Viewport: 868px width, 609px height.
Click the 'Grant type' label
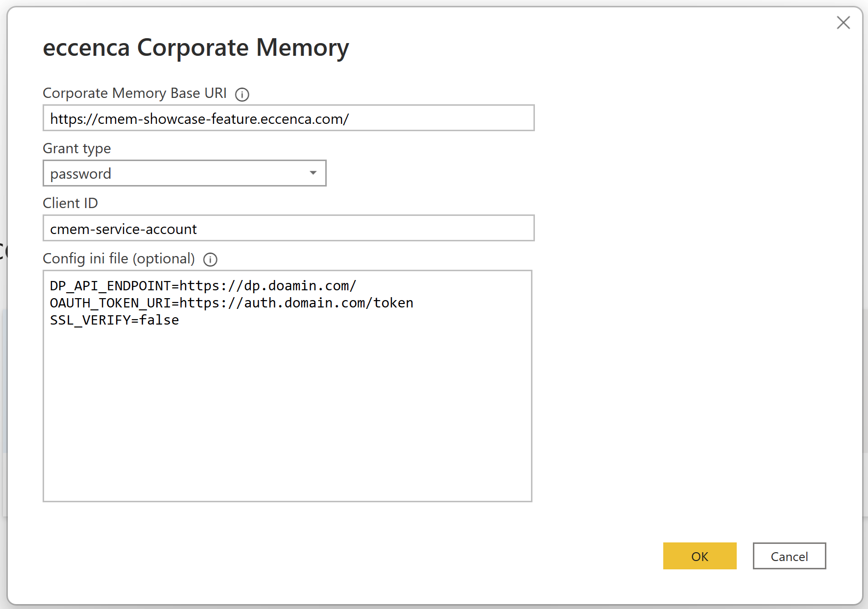tap(77, 148)
